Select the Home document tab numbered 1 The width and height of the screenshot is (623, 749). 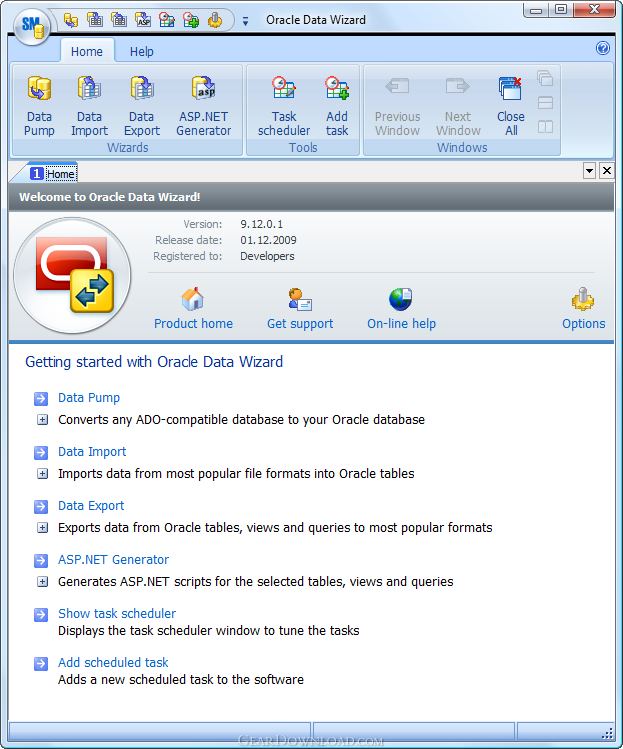(53, 173)
